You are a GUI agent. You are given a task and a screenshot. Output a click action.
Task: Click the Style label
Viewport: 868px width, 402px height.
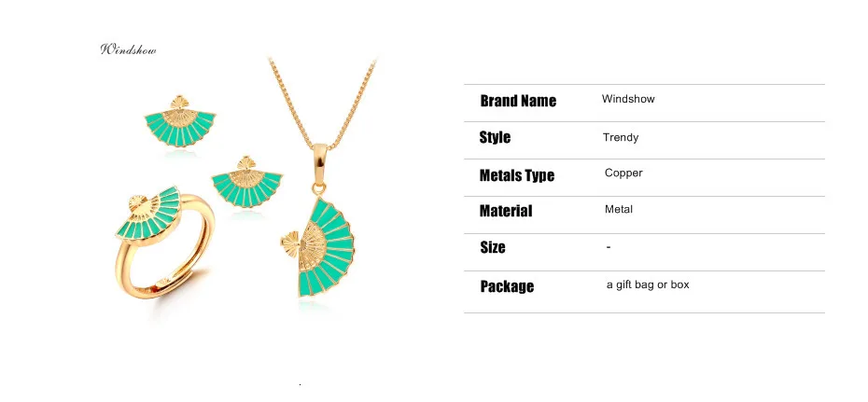[495, 138]
